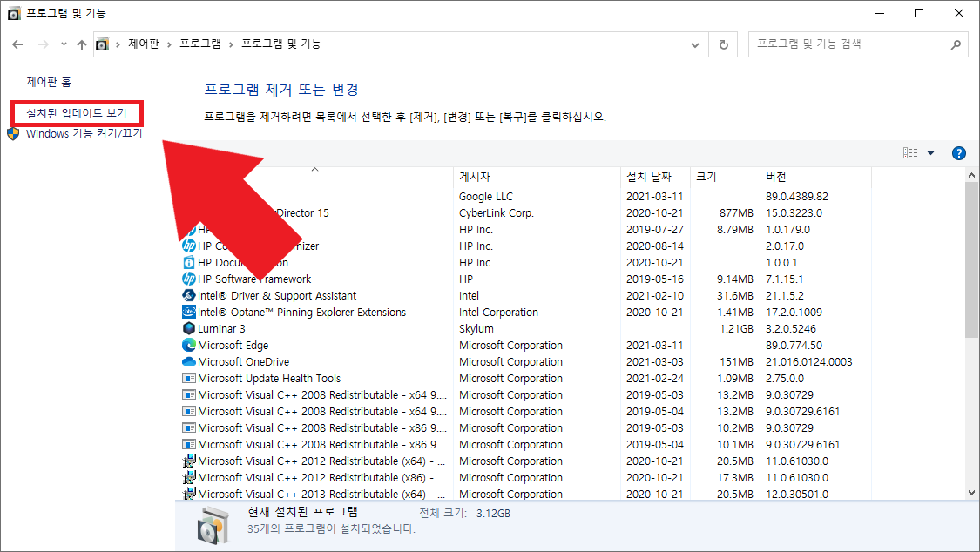Click size 877MB cell
The width and height of the screenshot is (980, 552).
(736, 213)
